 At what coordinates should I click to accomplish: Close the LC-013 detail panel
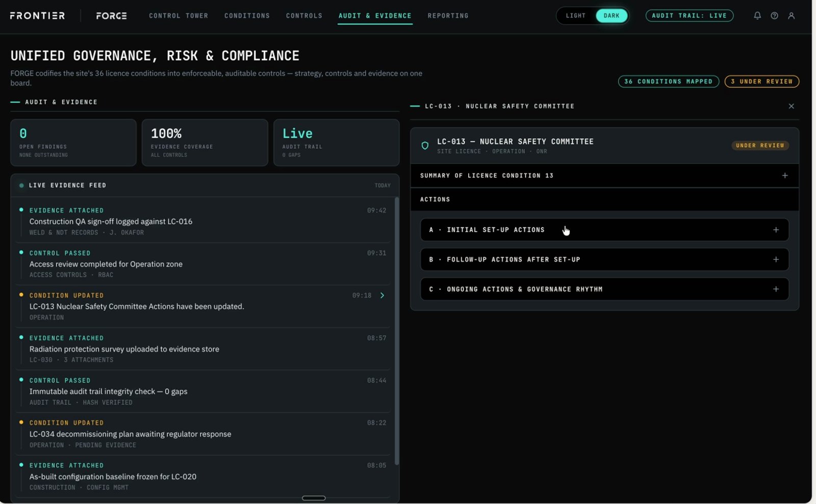click(x=792, y=106)
